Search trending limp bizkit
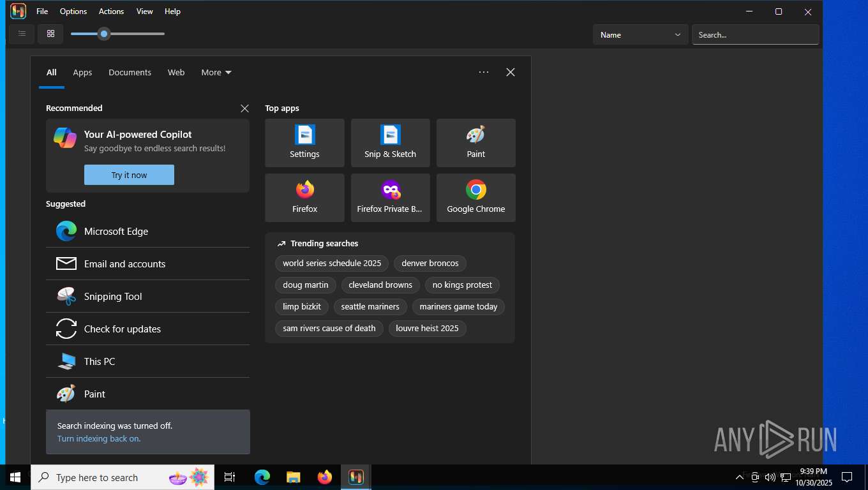The image size is (868, 490). coord(302,306)
